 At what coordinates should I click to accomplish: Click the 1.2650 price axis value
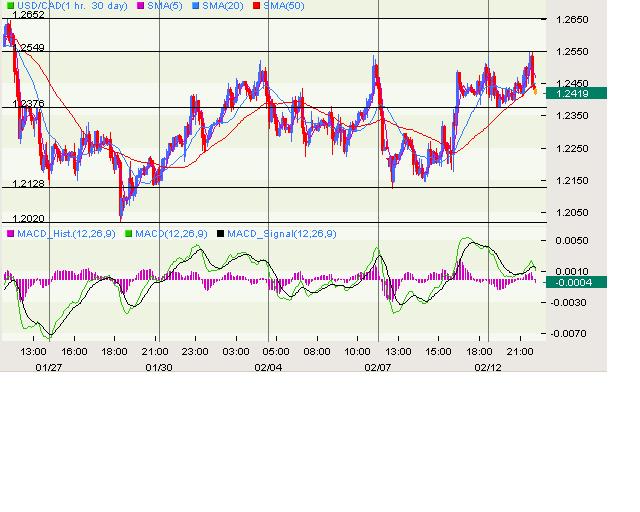572,20
